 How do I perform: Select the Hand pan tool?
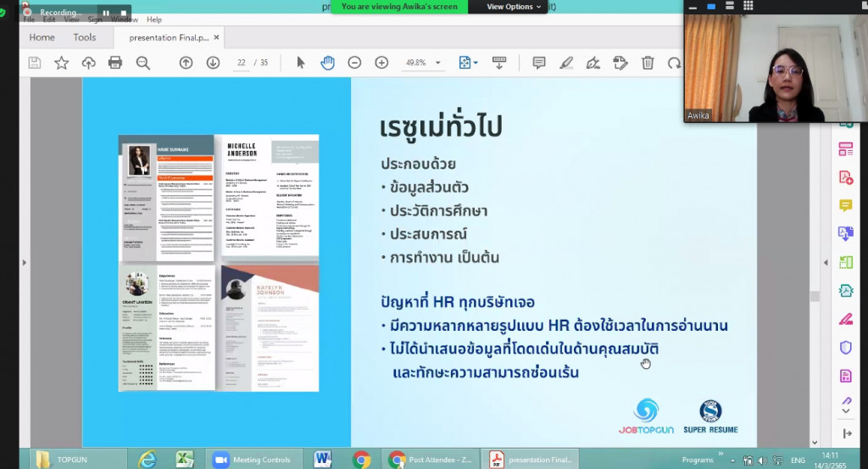(x=327, y=63)
